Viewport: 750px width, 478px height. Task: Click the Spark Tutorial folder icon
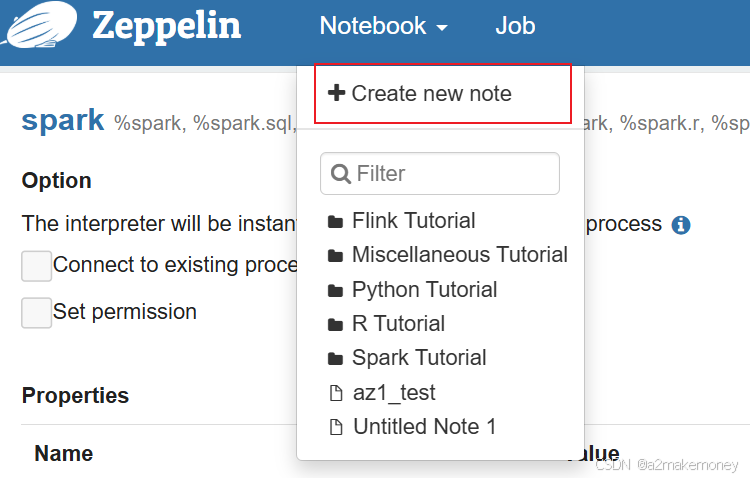(335, 358)
